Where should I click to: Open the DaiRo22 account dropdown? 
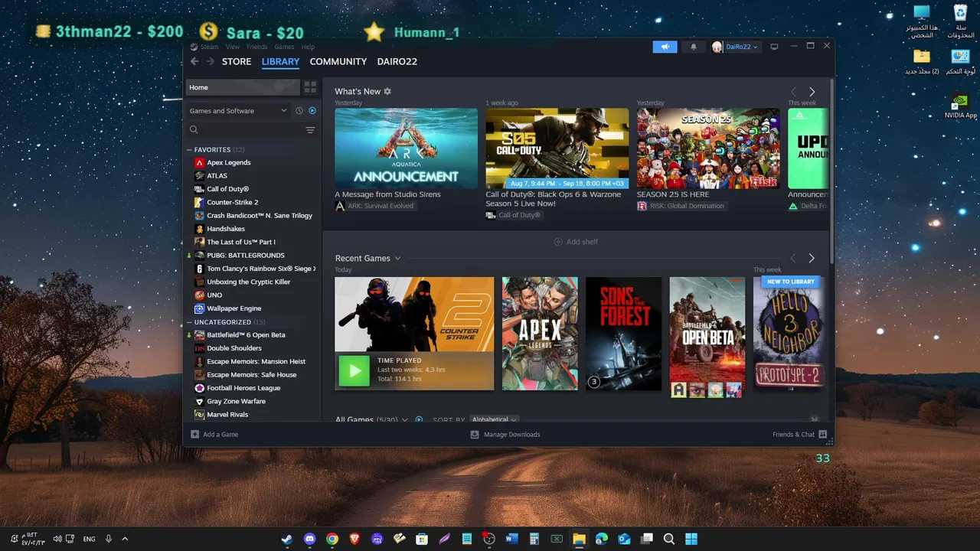pos(736,47)
